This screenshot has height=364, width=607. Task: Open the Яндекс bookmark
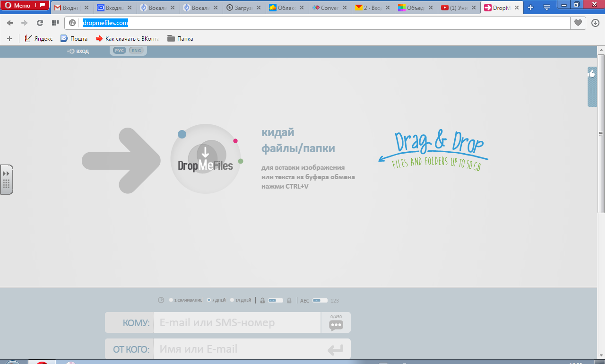click(39, 39)
